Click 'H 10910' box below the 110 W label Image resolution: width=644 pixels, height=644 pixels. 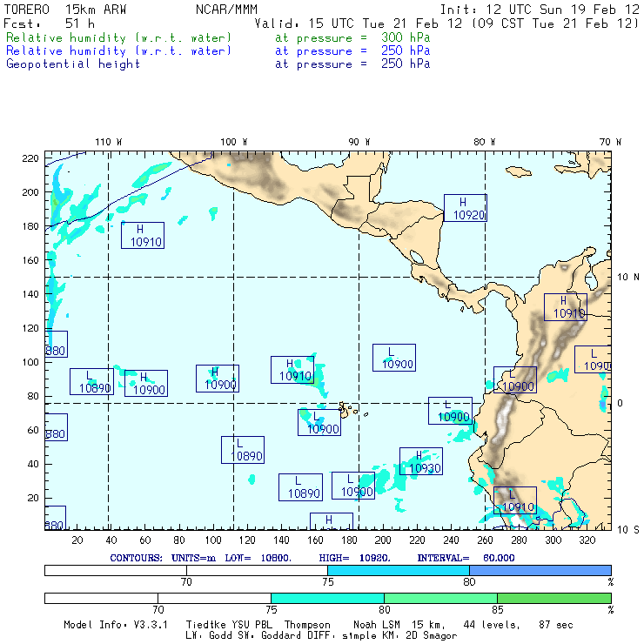tap(143, 235)
